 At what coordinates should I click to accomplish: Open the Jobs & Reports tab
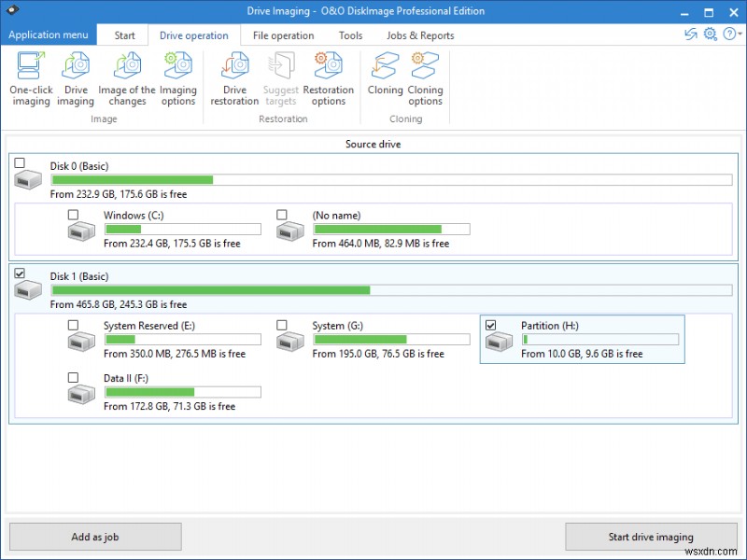pyautogui.click(x=420, y=35)
